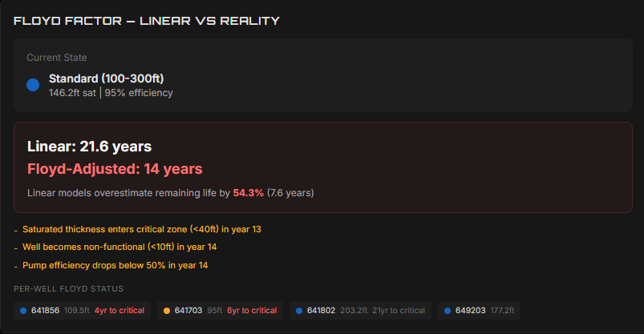This screenshot has width=644, height=334.
Task: Click the 54.3% overestimate figure
Action: pyautogui.click(x=248, y=193)
